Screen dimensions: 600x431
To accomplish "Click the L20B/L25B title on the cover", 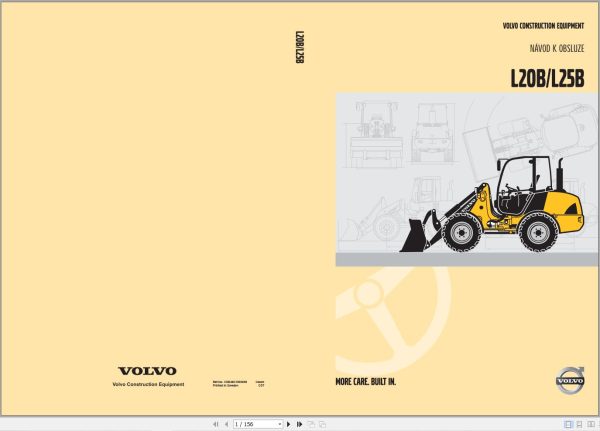I will click(x=548, y=79).
